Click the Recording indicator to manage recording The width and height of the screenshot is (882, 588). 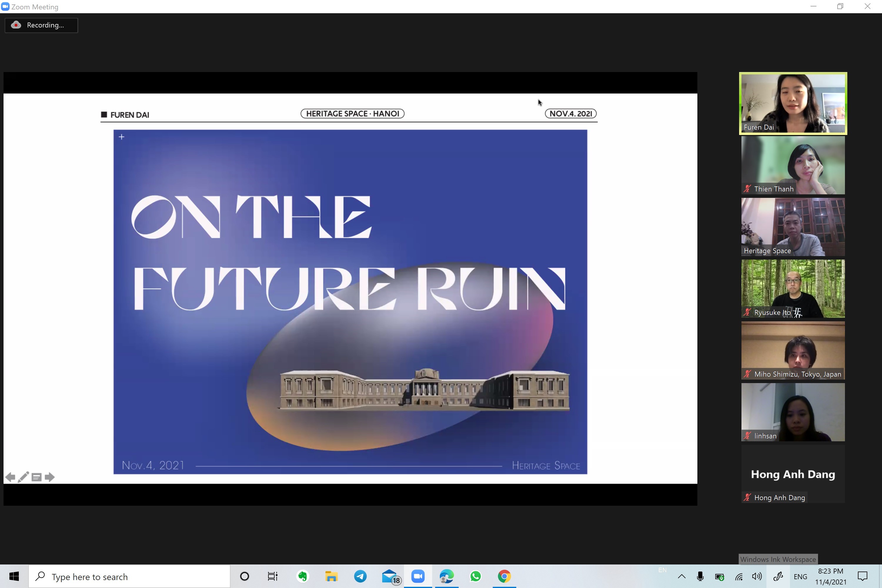tap(41, 25)
